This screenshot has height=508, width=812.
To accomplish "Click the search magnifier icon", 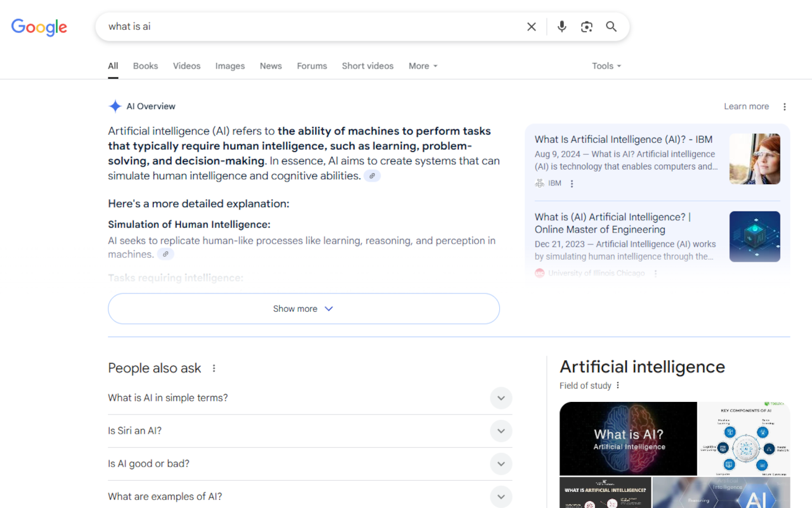I will tap(611, 26).
